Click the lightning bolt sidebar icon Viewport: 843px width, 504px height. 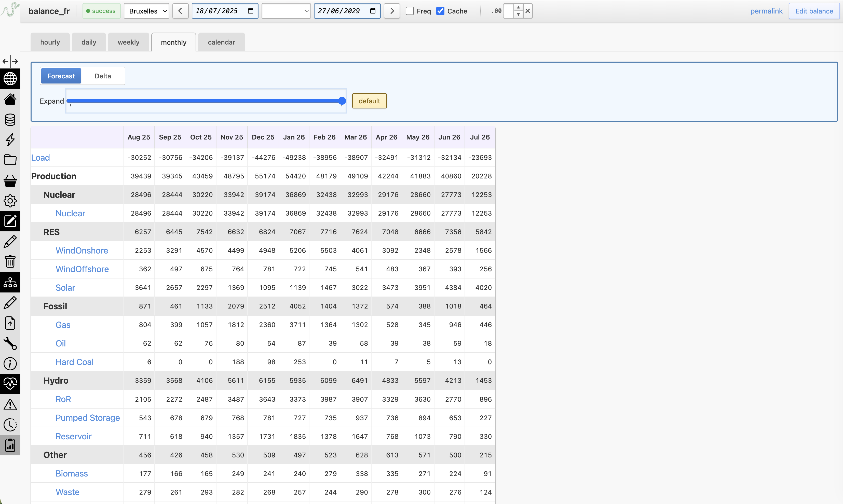[x=10, y=139]
